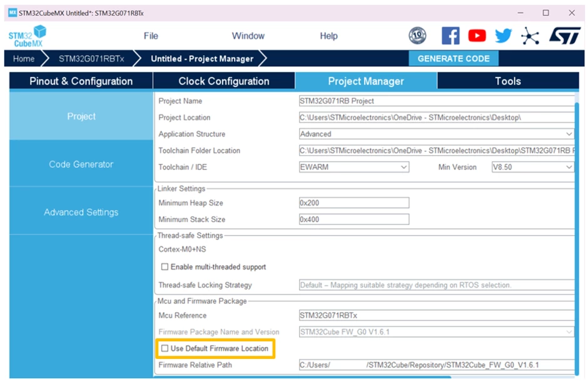588x382 pixels.
Task: Click the Linker Settings group label
Action: click(x=181, y=189)
